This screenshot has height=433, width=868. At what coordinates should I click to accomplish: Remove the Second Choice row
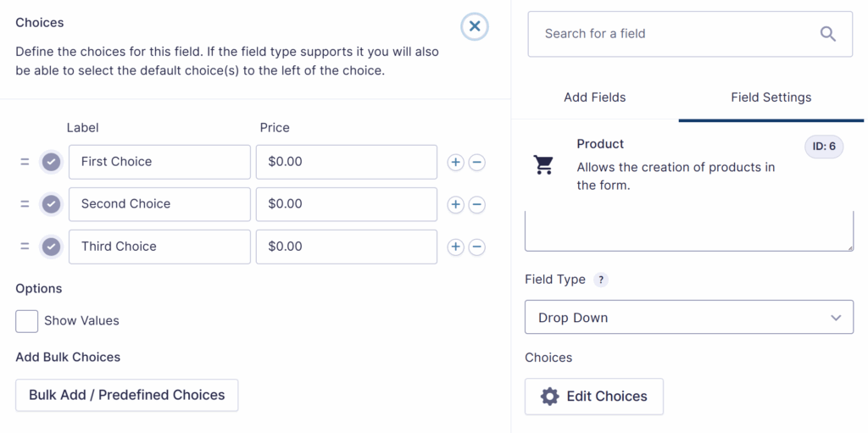477,204
